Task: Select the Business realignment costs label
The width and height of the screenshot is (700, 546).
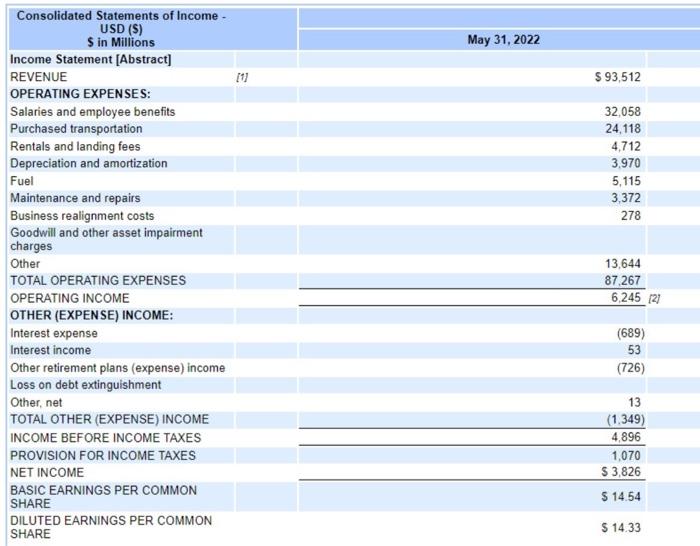Action: [x=82, y=216]
